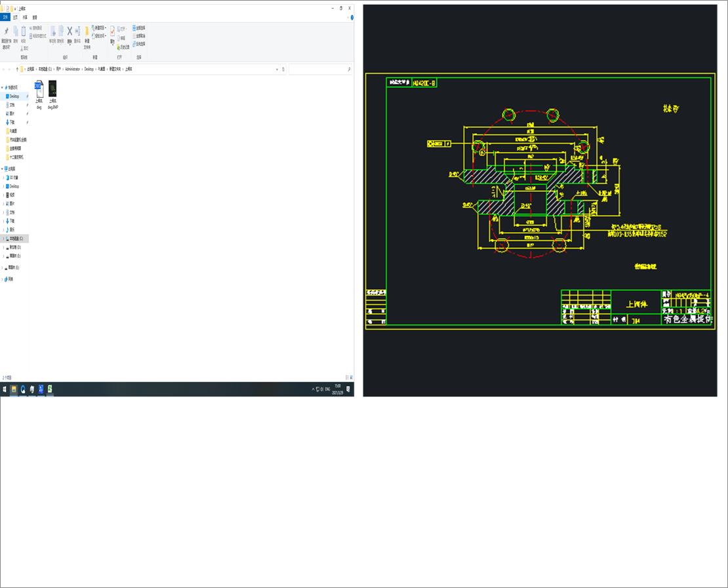
Task: Click Administrator in the address breadcrumb
Action: [x=72, y=69]
